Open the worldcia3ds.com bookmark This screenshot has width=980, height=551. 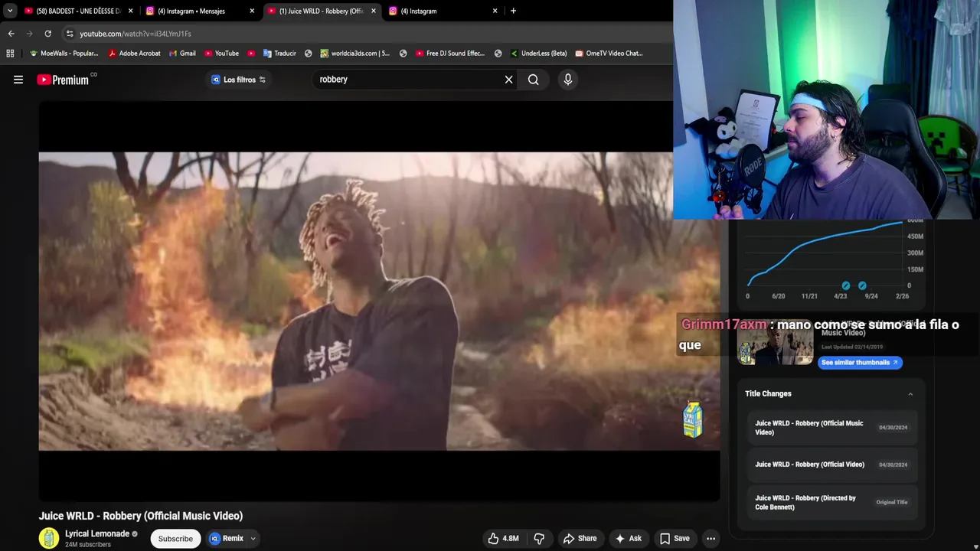click(x=354, y=54)
